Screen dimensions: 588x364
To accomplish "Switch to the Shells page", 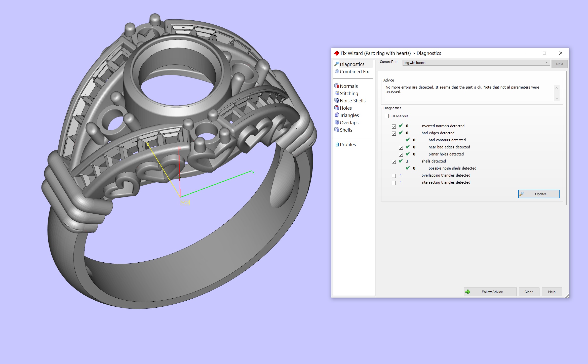I will [x=346, y=130].
